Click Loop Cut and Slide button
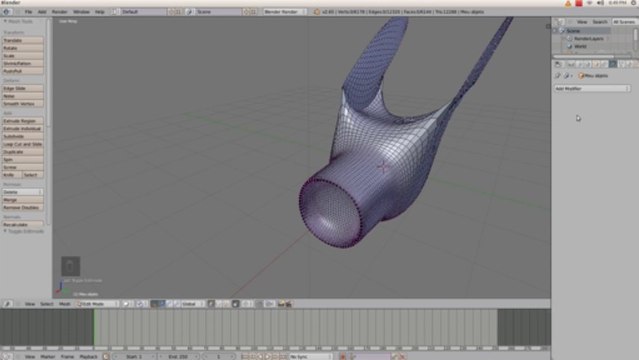This screenshot has height=360, width=639. [23, 144]
